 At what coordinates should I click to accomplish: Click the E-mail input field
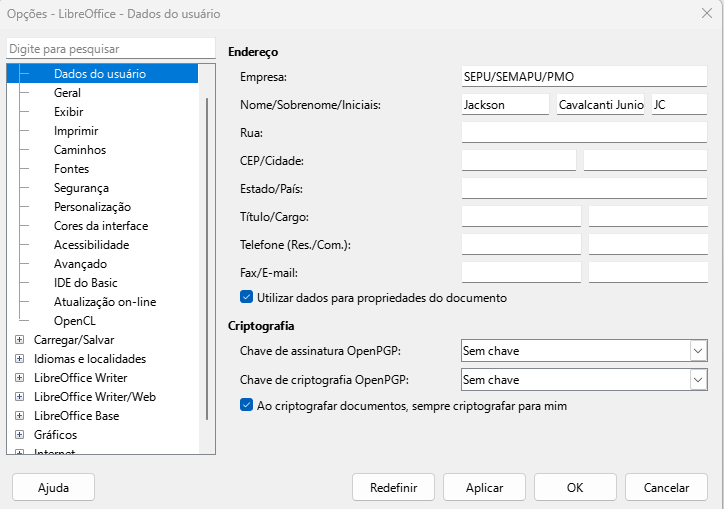point(648,273)
